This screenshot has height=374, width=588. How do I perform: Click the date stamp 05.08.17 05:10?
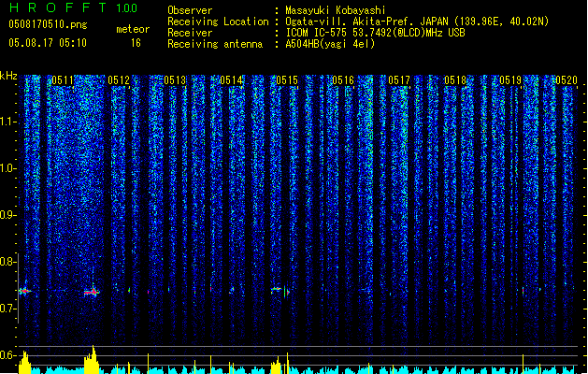click(48, 43)
